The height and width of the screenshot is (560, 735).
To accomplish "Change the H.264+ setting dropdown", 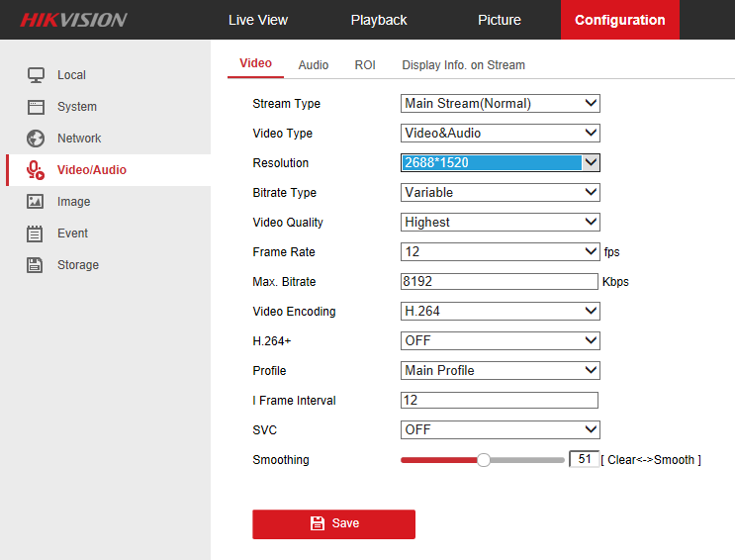I will coord(500,341).
